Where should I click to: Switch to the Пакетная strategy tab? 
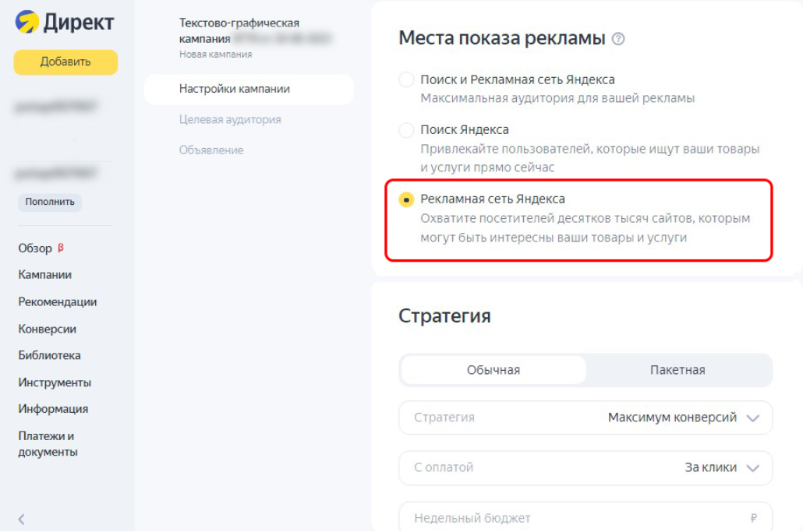tap(677, 370)
